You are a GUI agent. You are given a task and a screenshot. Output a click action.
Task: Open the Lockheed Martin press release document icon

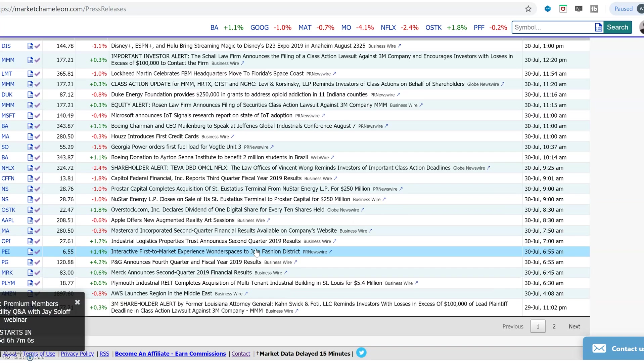(31, 73)
